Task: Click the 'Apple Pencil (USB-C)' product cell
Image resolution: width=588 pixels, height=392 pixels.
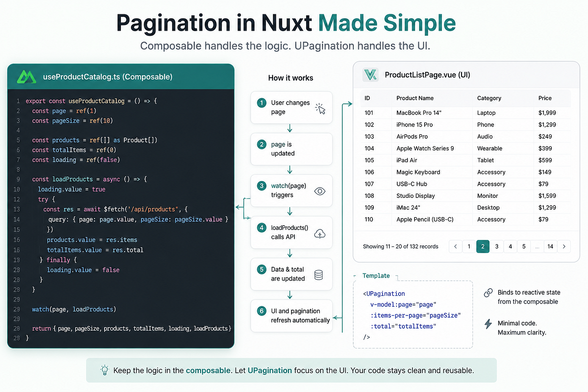Action: [x=425, y=219]
